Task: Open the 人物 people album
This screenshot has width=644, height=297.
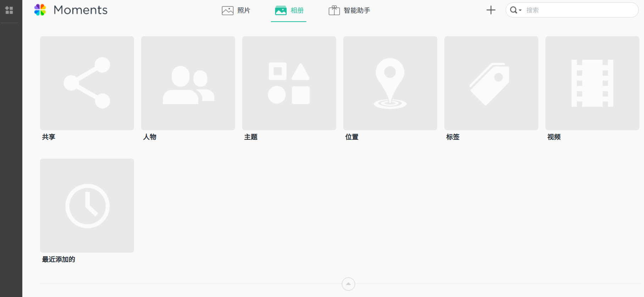Action: (x=188, y=83)
